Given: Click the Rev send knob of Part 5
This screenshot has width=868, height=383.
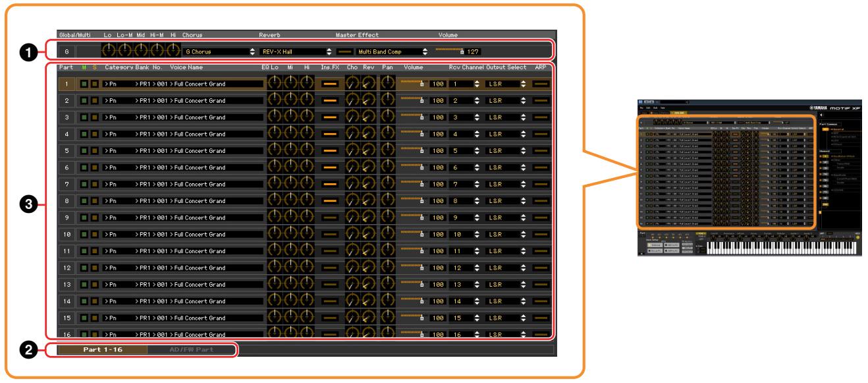Looking at the screenshot, I should point(367,151).
